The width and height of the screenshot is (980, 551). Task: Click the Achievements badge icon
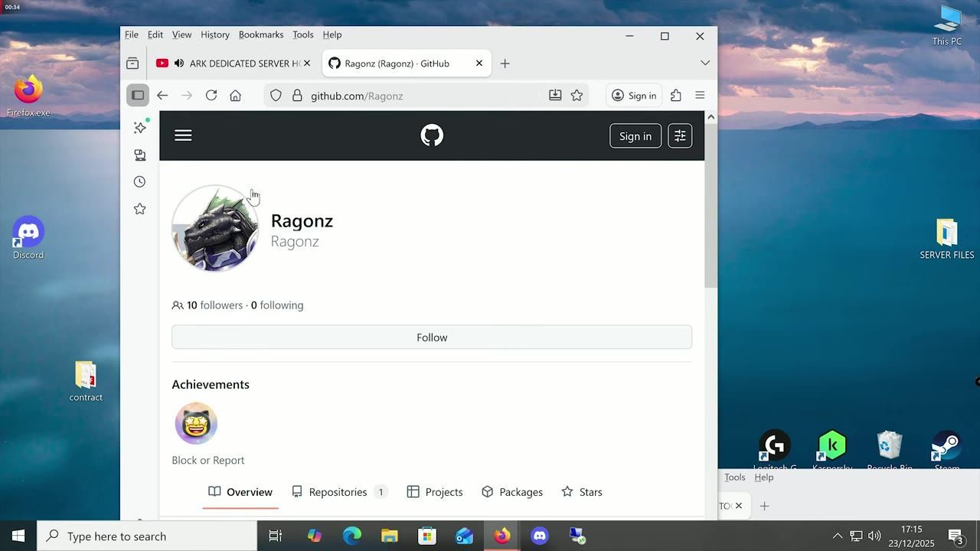(196, 423)
